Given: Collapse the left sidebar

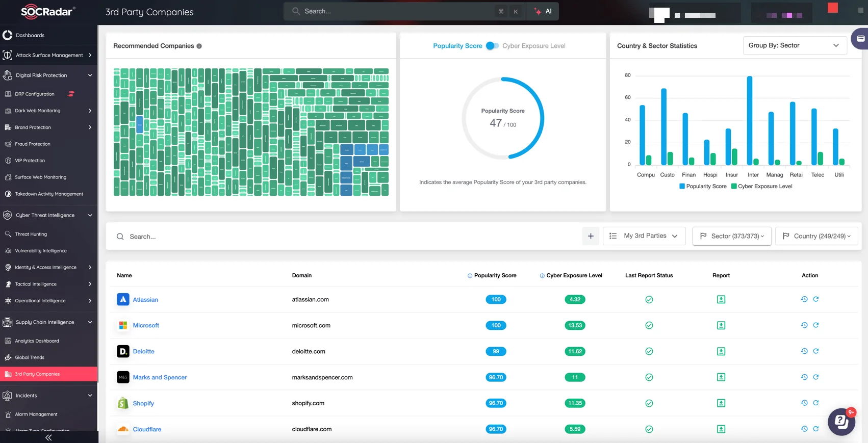Looking at the screenshot, I should point(48,437).
